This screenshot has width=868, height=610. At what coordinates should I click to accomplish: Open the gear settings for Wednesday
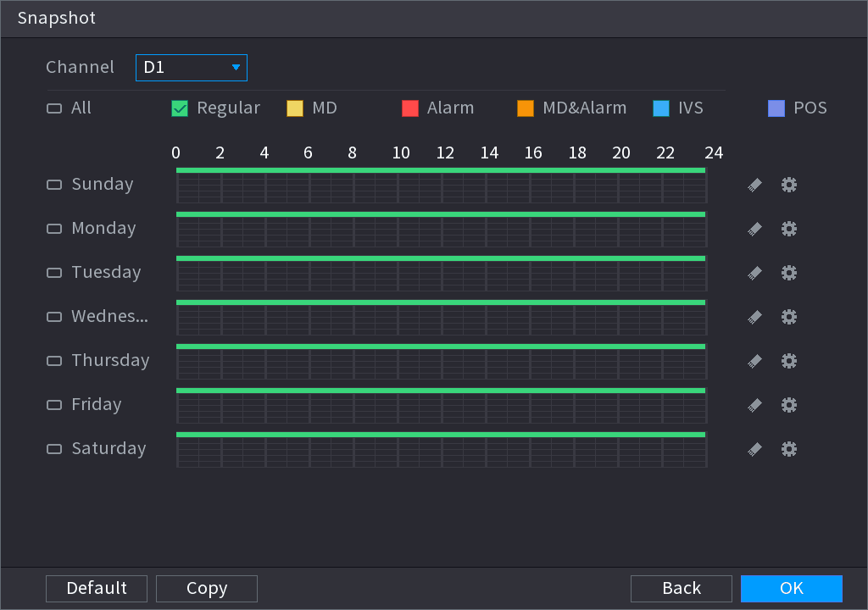[x=789, y=317]
